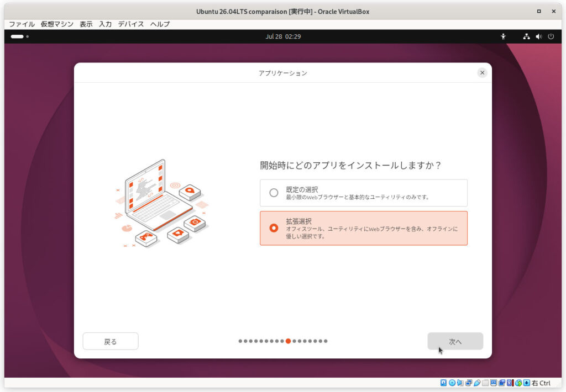
Task: Maximize the VirtualBox window
Action: tap(539, 12)
